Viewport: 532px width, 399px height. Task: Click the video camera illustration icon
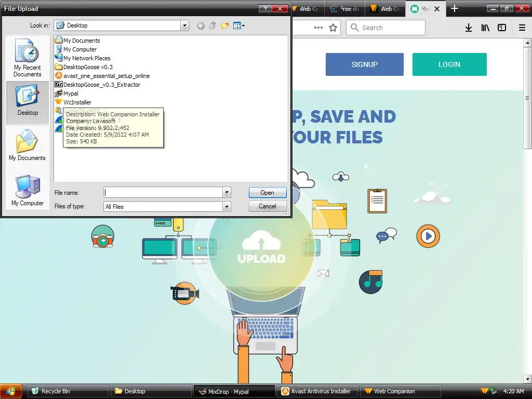pos(184,294)
